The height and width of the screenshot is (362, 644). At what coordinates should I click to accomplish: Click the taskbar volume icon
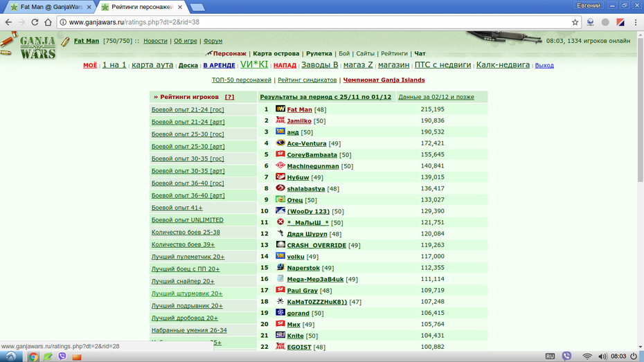pyautogui.click(x=602, y=356)
